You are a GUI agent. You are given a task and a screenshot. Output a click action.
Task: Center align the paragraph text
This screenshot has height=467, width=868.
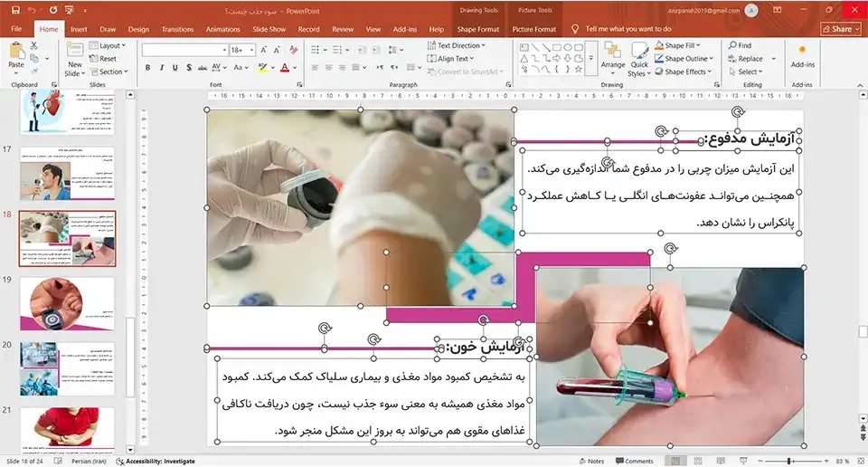point(328,68)
